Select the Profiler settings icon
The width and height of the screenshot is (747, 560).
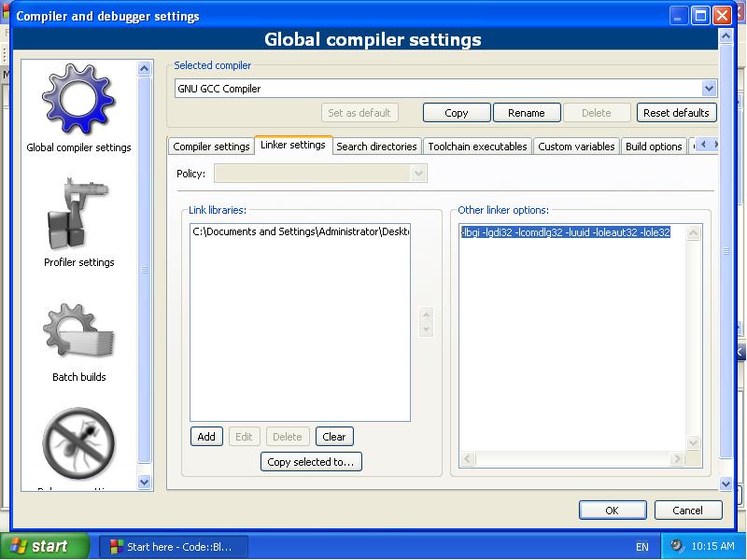pos(78,215)
